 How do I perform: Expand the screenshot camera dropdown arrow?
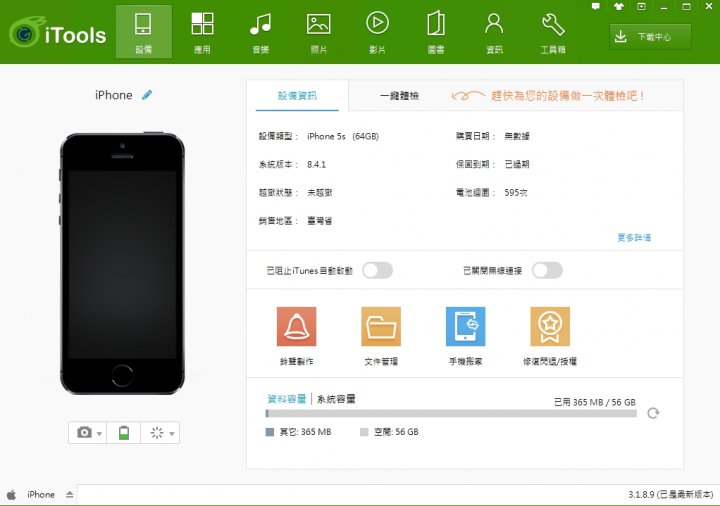[x=99, y=433]
